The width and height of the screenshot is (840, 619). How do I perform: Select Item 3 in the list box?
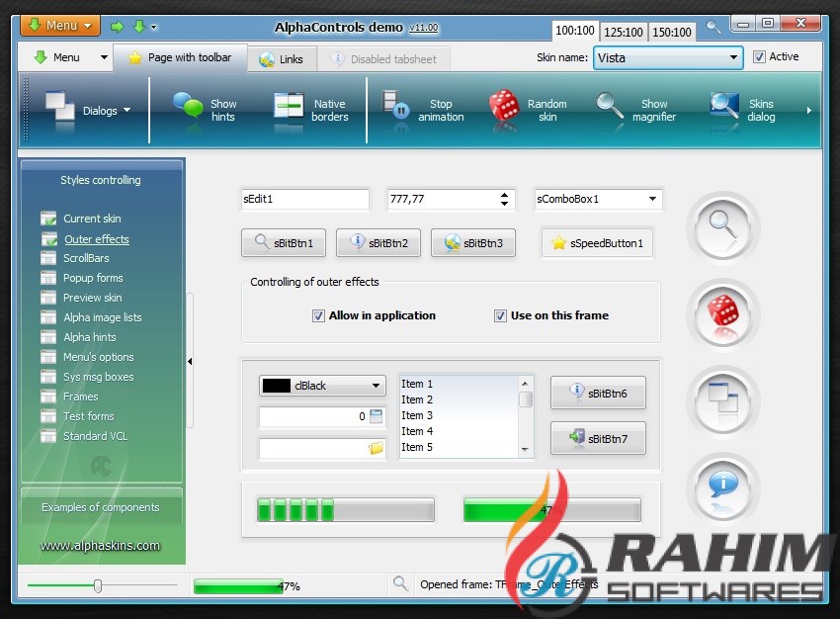[x=417, y=415]
